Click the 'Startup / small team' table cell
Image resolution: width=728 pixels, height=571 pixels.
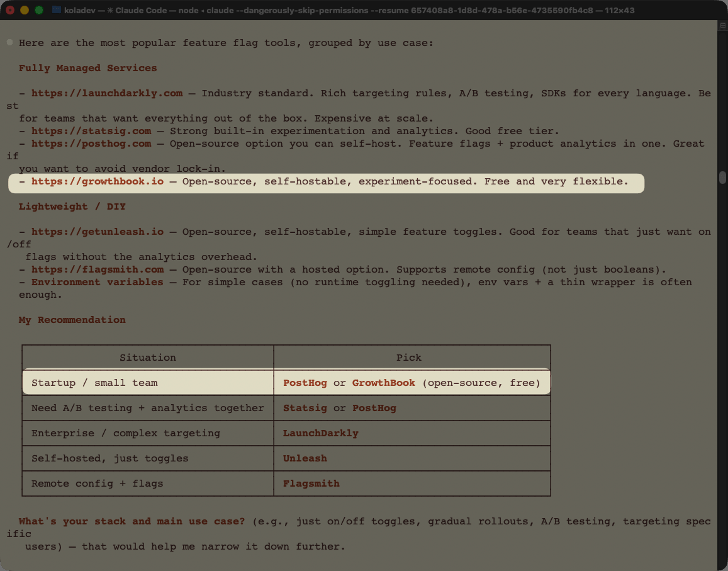tap(94, 383)
